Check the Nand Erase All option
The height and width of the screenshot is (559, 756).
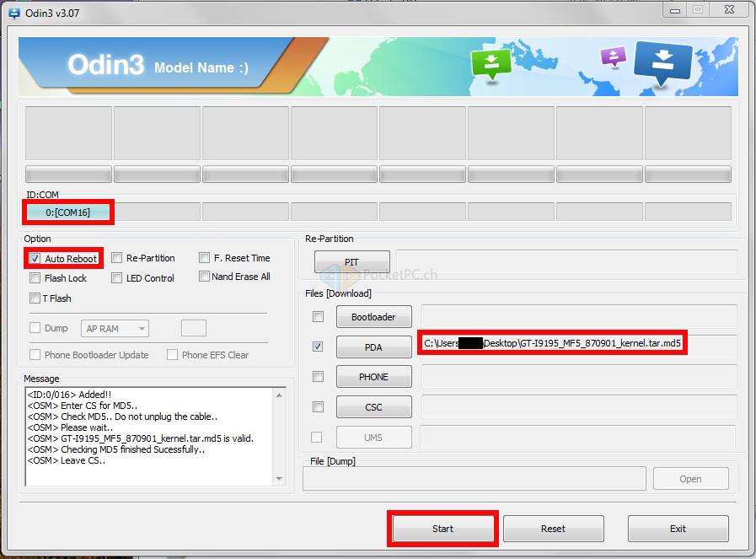tap(205, 277)
